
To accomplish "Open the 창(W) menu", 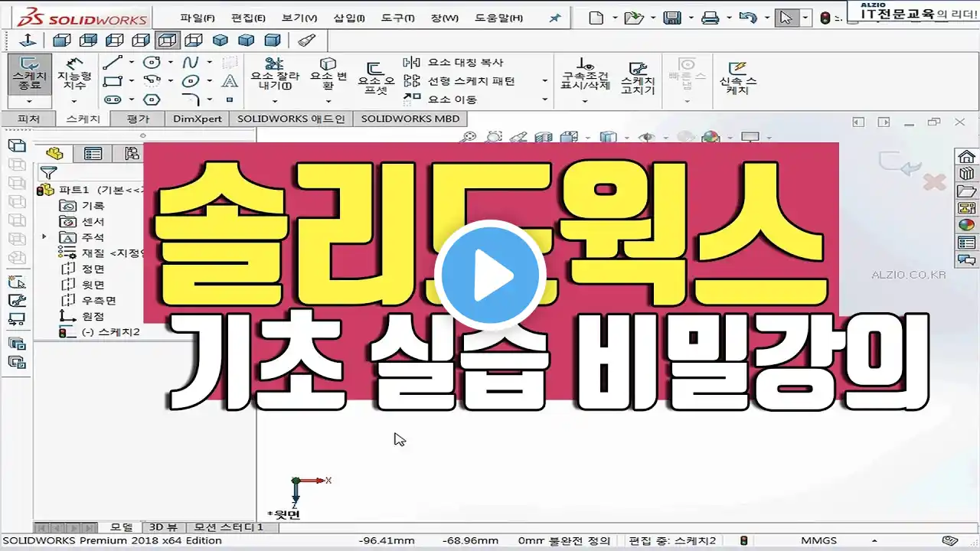I will pos(444,18).
